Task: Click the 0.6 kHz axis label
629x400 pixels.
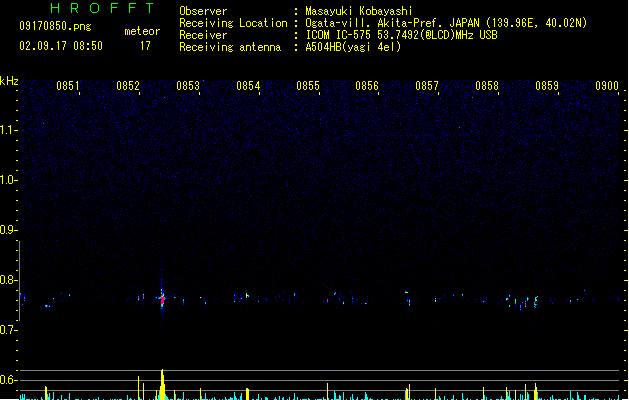Action: (x=8, y=380)
